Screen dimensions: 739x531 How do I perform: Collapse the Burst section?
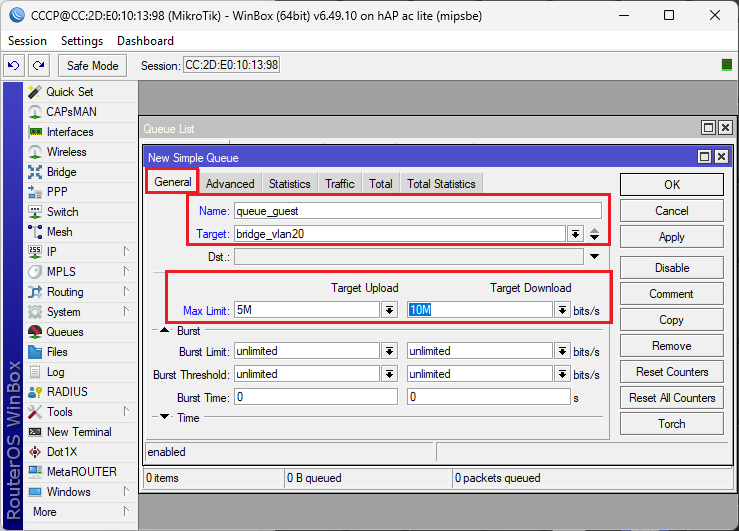164,330
